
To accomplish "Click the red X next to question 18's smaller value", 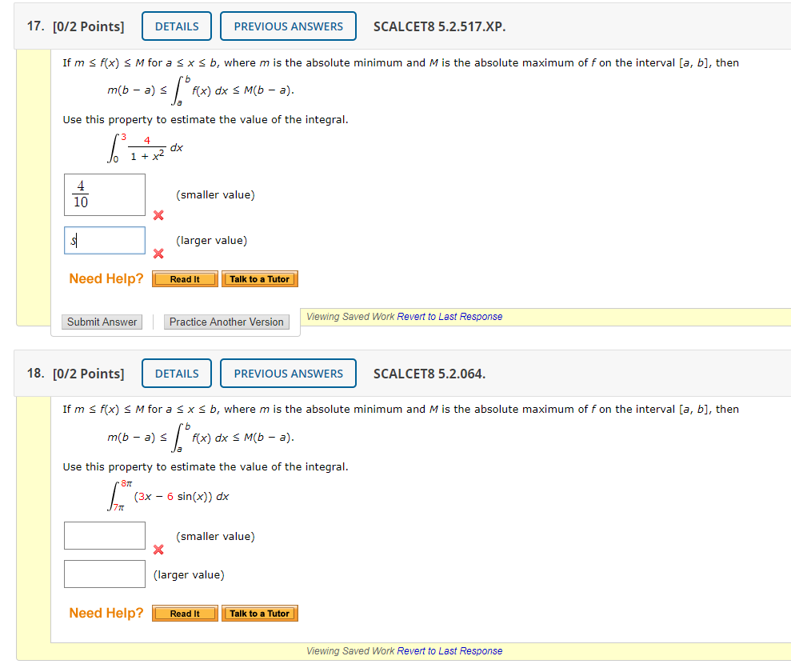I will click(158, 550).
